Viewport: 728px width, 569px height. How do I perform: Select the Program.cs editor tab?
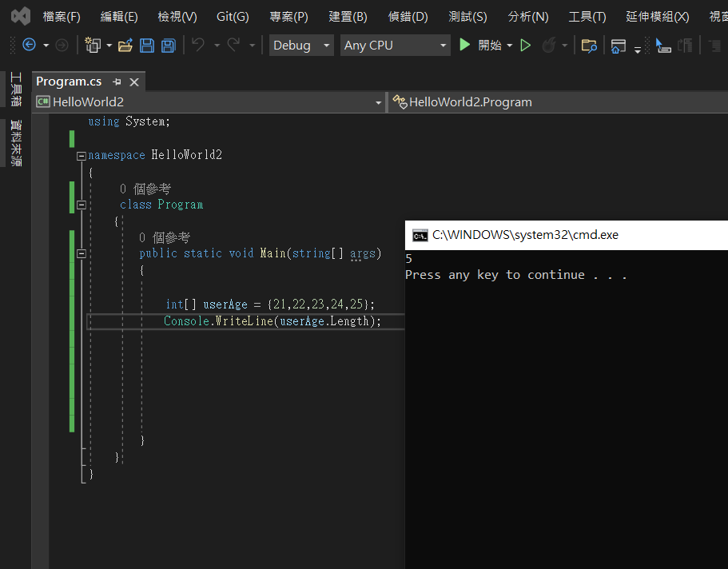point(69,82)
